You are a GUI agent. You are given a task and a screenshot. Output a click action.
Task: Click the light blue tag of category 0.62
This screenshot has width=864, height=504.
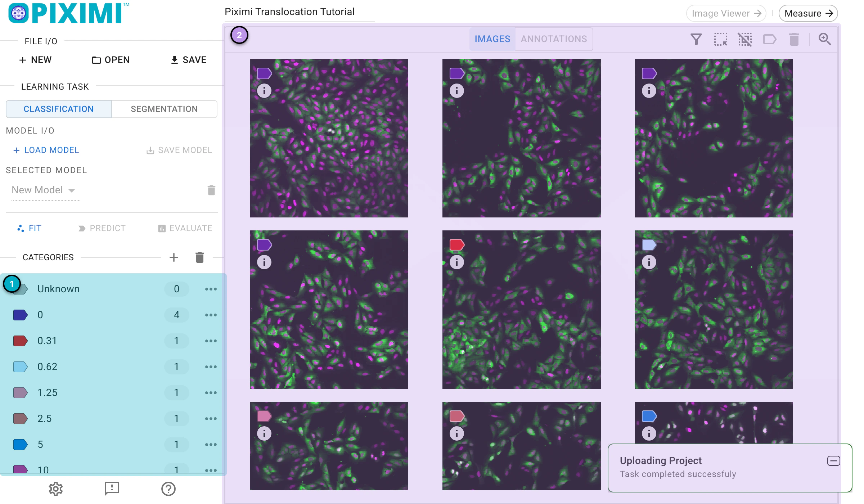coord(20,367)
